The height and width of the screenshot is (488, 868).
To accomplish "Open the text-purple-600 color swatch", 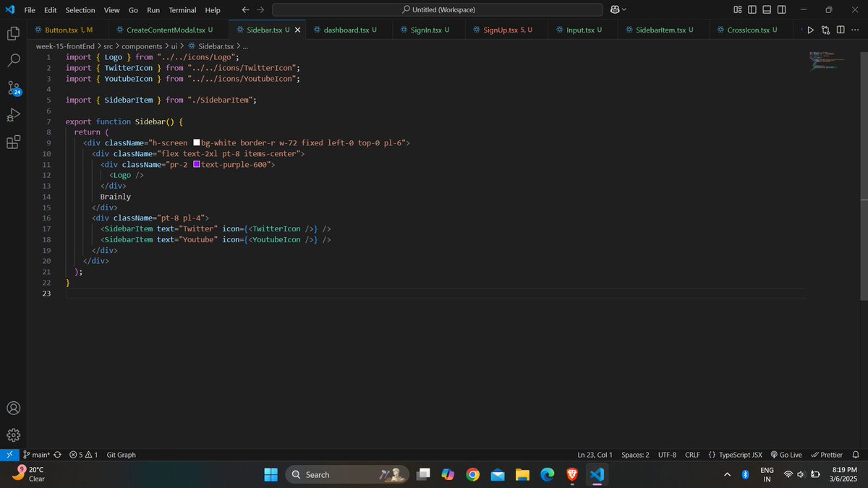I will click(x=196, y=165).
